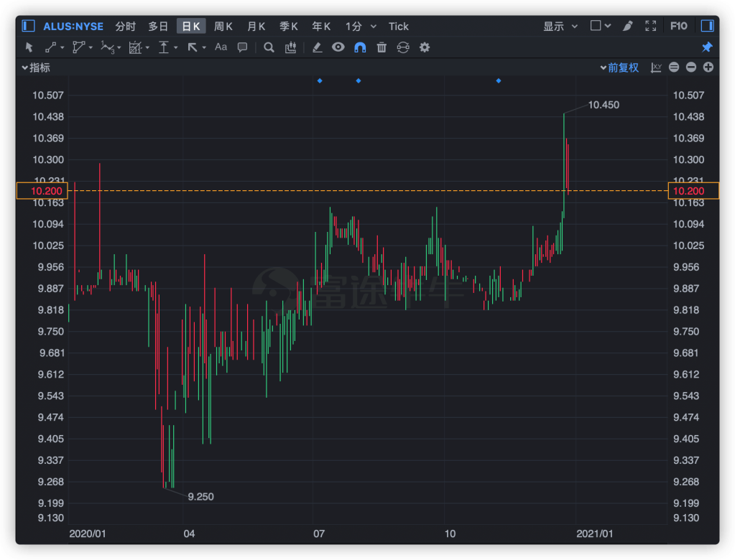Open the magnifier search tool
This screenshot has height=560, width=735.
pos(269,47)
